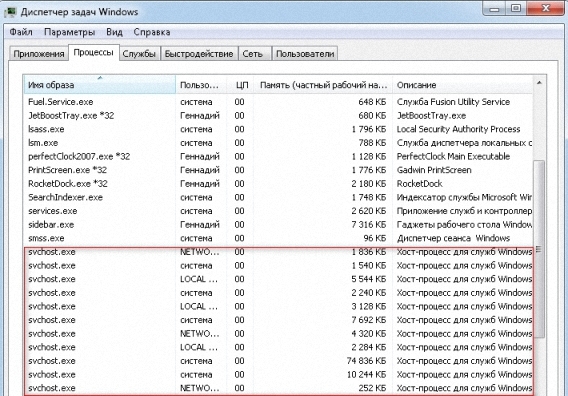The image size is (568, 396).
Task: Select the sidebar.exe process
Action: pyautogui.click(x=278, y=225)
